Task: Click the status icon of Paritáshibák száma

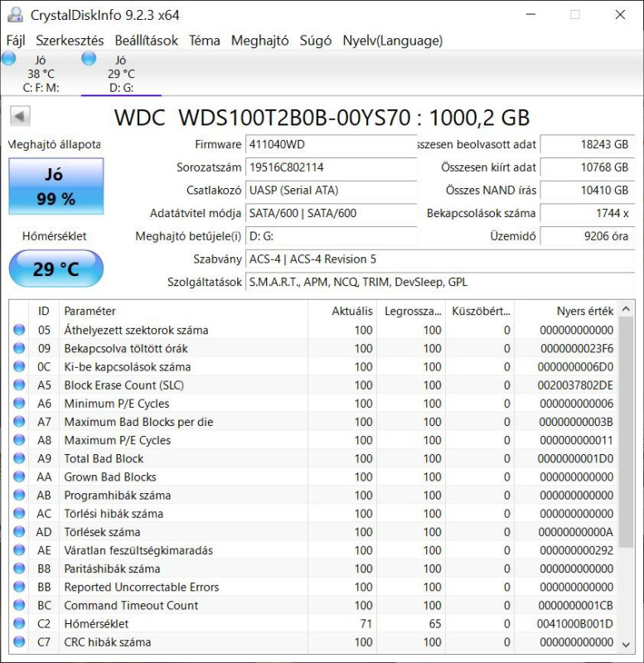Action: point(19,569)
